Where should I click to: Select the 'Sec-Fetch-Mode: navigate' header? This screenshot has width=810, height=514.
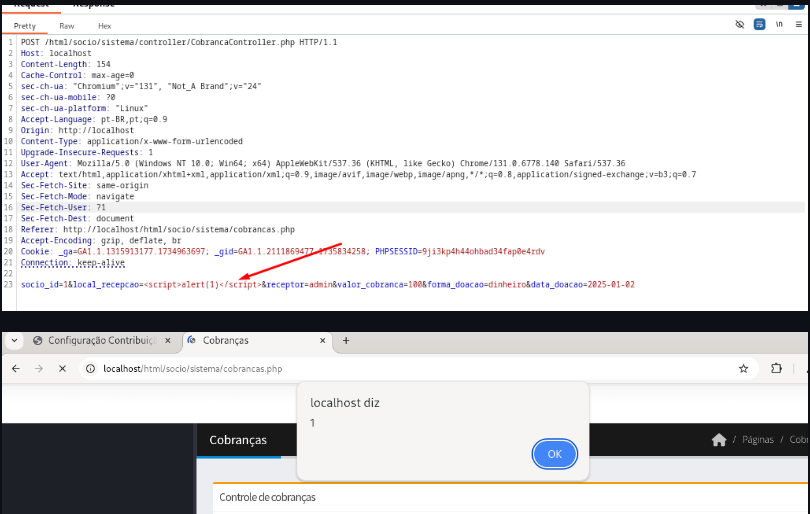click(77, 196)
